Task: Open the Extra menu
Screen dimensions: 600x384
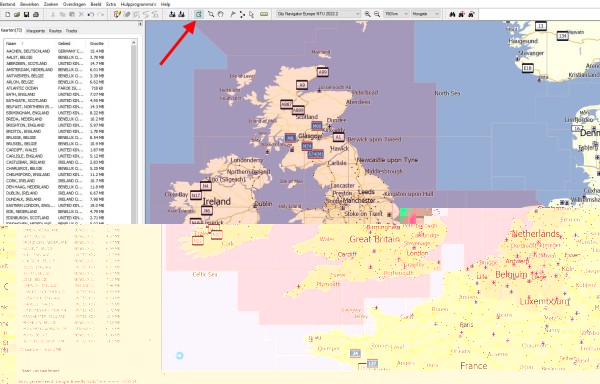Action: click(x=111, y=4)
